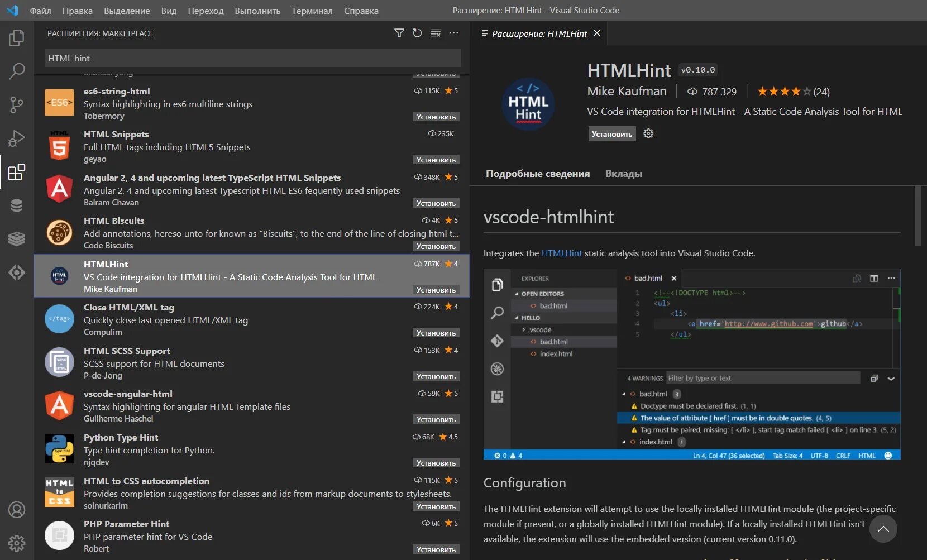The height and width of the screenshot is (560, 927).
Task: Open the HTMLHint link in description
Action: pyautogui.click(x=562, y=253)
